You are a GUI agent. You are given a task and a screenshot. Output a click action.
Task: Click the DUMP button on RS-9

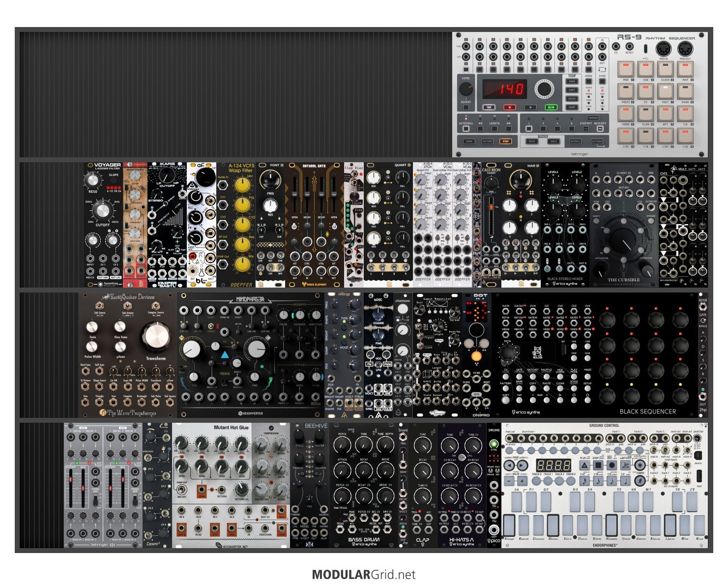tap(572, 107)
